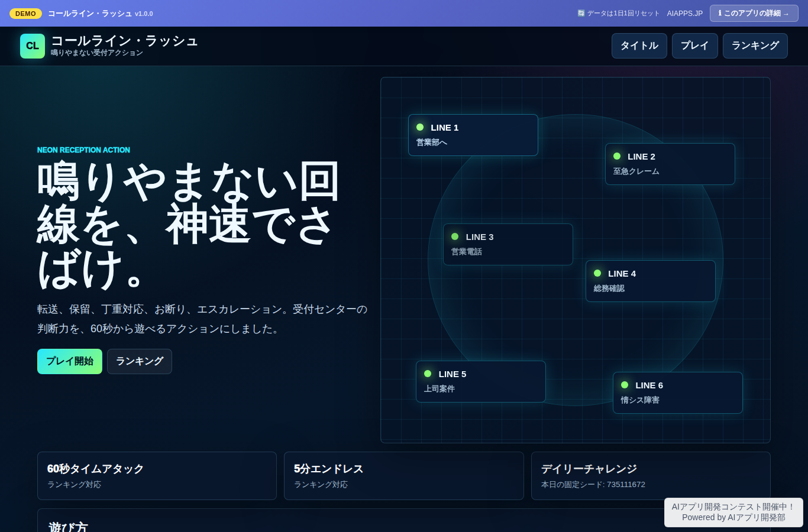
Task: Select the LINE 2 至急クレーム card
Action: coord(670,164)
